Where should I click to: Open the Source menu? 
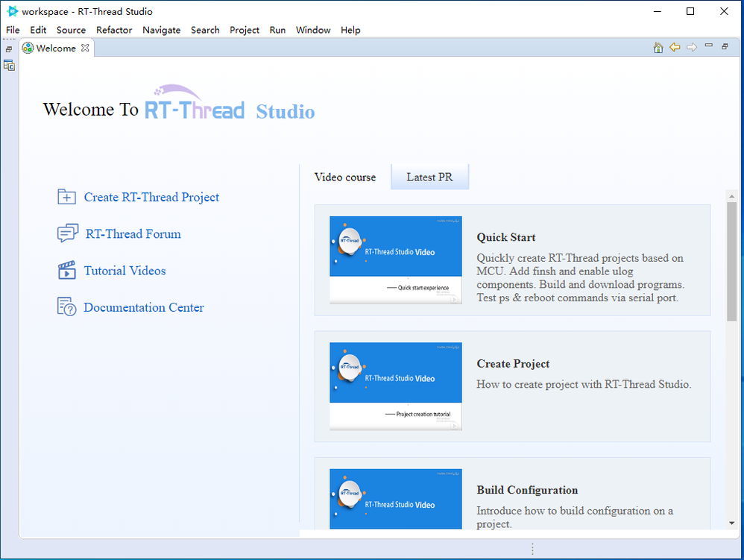coord(71,30)
